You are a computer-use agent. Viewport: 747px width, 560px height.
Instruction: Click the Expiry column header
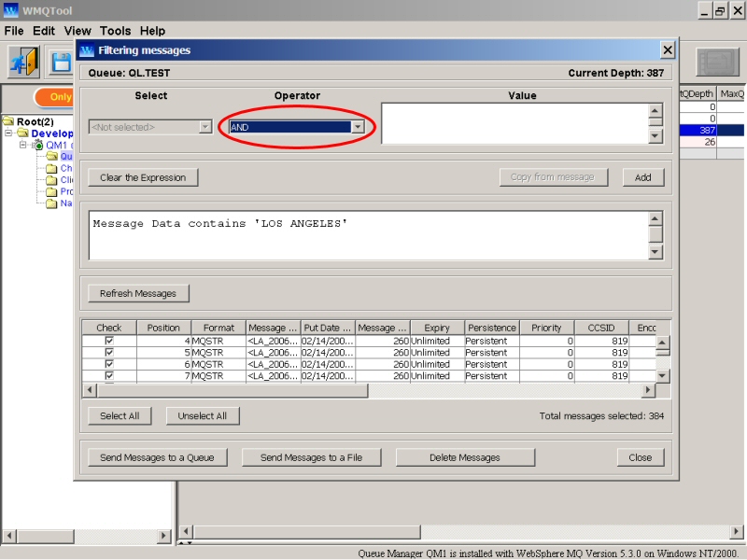437,328
